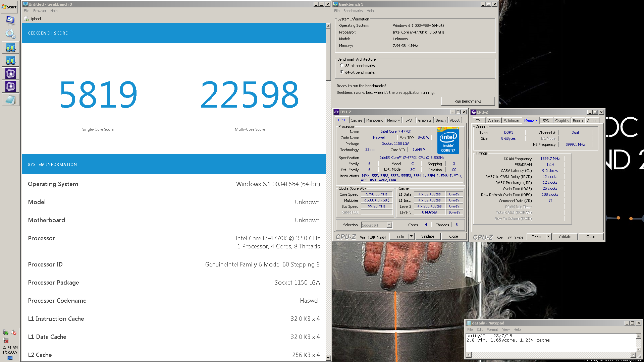Screen dimensions: 644x362
Task: Click the Close button in CPU-Z CPU window
Action: pyautogui.click(x=453, y=236)
